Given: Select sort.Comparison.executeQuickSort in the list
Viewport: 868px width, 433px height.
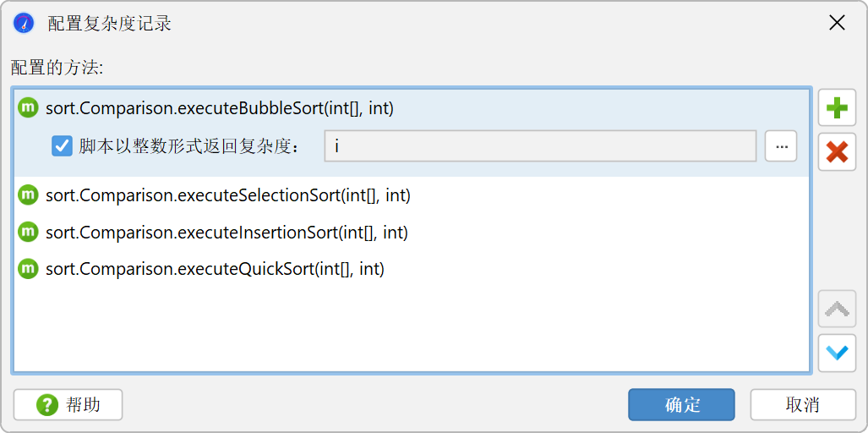Looking at the screenshot, I should tap(216, 268).
